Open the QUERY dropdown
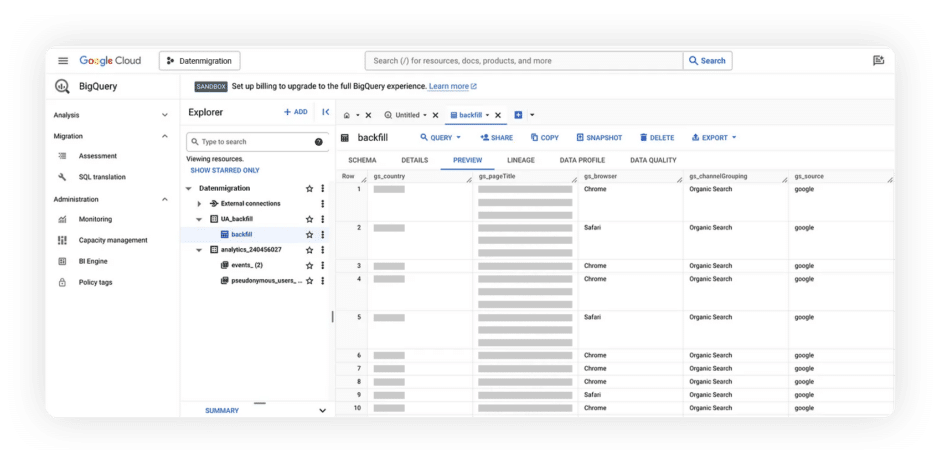 point(441,138)
